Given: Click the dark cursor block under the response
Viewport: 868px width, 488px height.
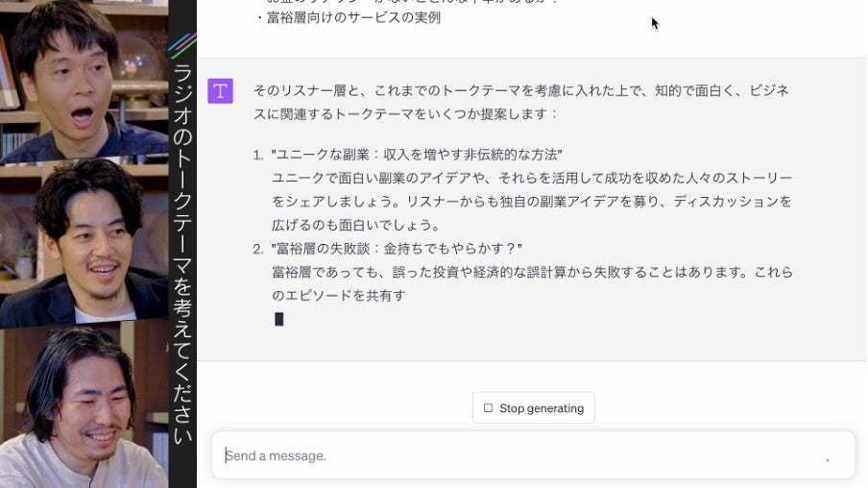Looking at the screenshot, I should pos(279,319).
